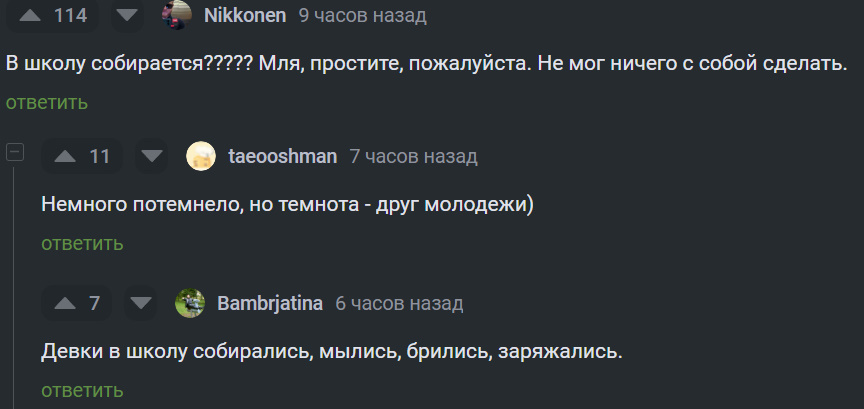The width and height of the screenshot is (864, 409).
Task: Upvote the Bambrjatina comment
Action: coord(65,303)
